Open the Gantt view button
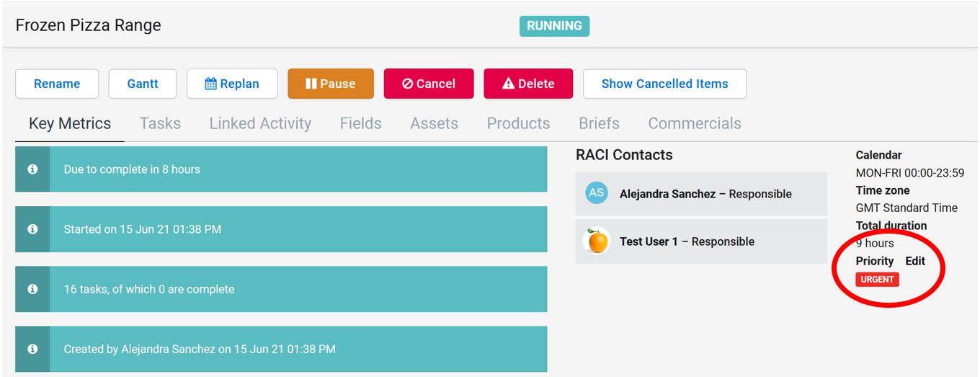980x377 pixels. point(143,84)
